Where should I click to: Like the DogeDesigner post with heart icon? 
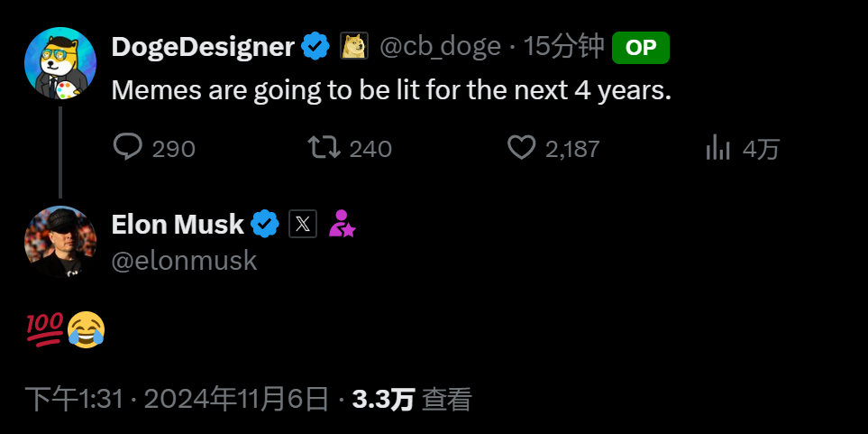522,147
